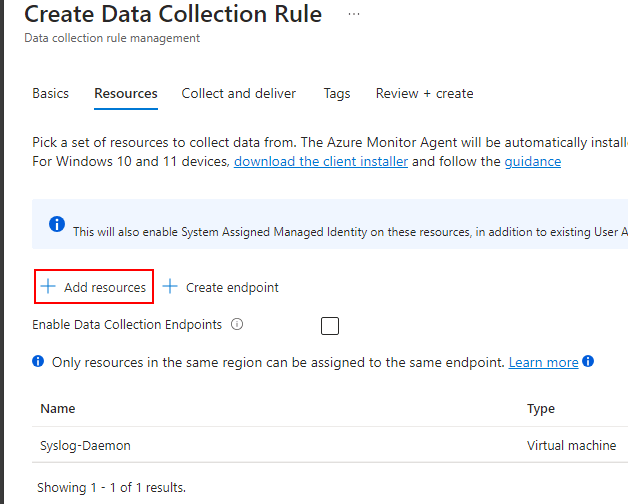This screenshot has width=628, height=504.
Task: Open the Review + create tab
Action: 424,93
